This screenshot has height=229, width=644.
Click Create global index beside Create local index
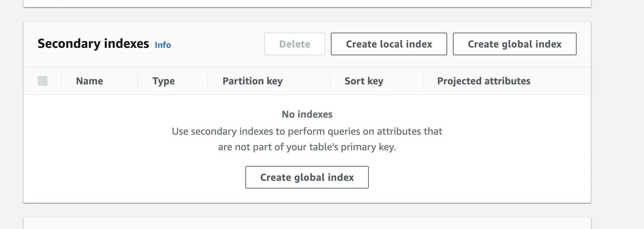click(514, 44)
